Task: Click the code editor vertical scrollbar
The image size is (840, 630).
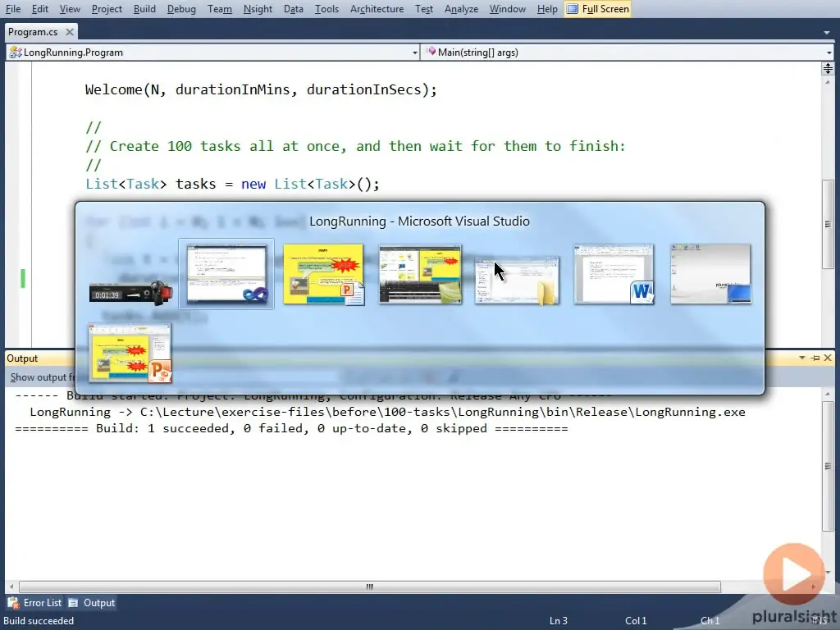Action: [828, 223]
